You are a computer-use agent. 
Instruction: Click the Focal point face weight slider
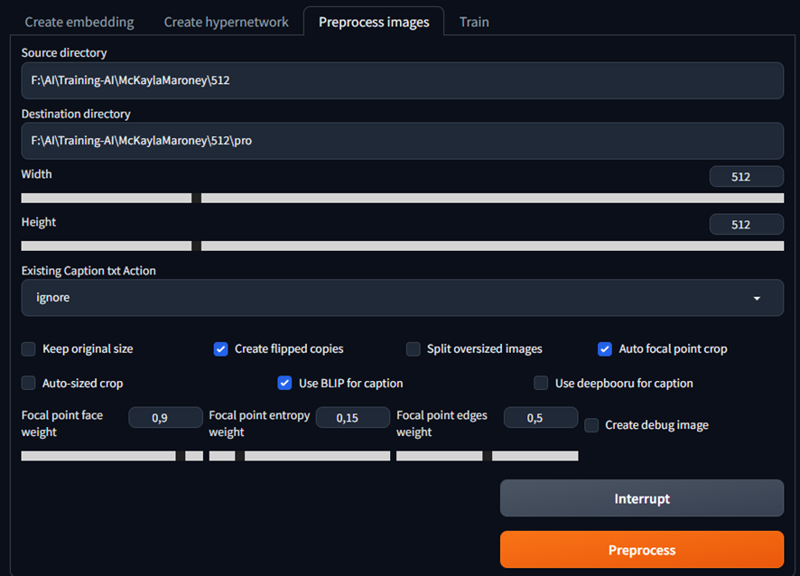(112, 456)
